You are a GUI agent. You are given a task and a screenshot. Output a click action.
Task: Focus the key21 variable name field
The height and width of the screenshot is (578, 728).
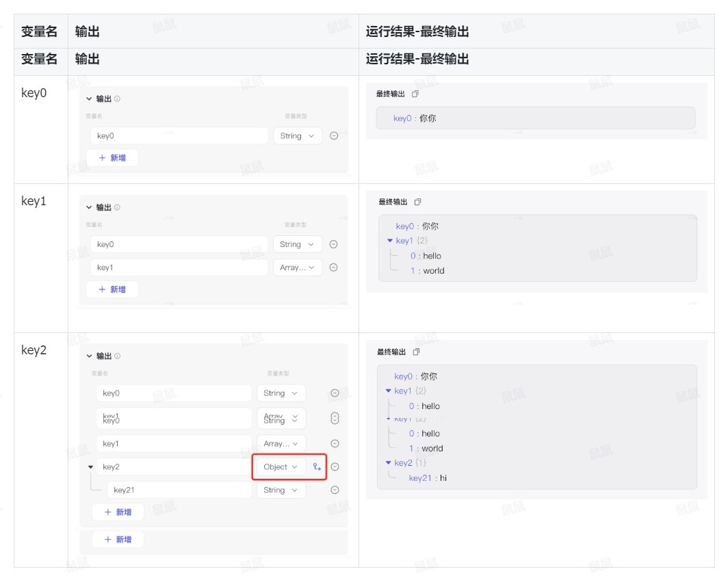click(x=180, y=490)
